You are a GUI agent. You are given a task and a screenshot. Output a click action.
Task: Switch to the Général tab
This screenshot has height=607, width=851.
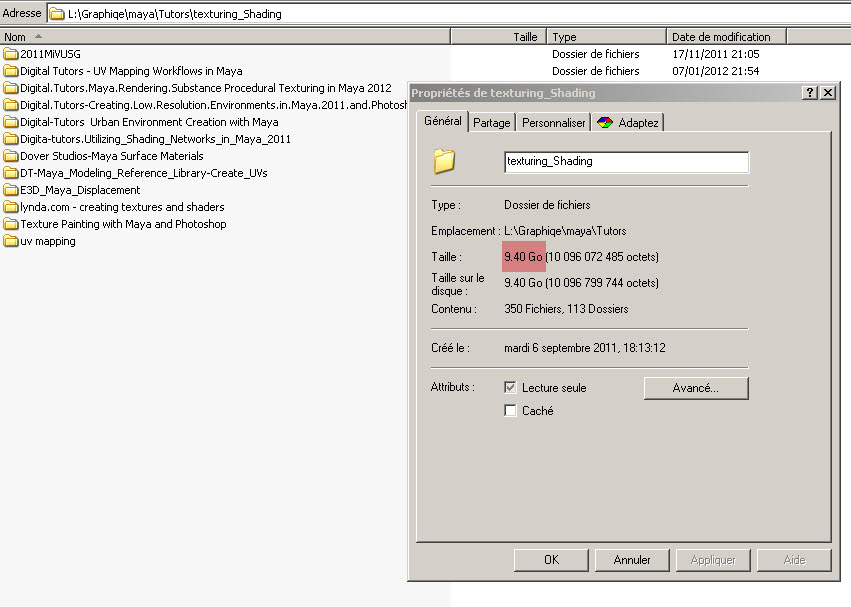(x=442, y=121)
